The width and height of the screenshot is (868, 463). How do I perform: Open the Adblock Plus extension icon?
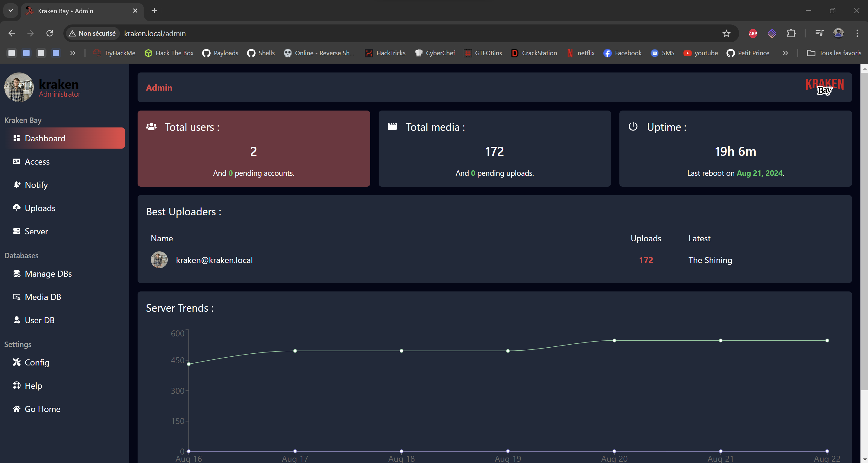tap(753, 34)
